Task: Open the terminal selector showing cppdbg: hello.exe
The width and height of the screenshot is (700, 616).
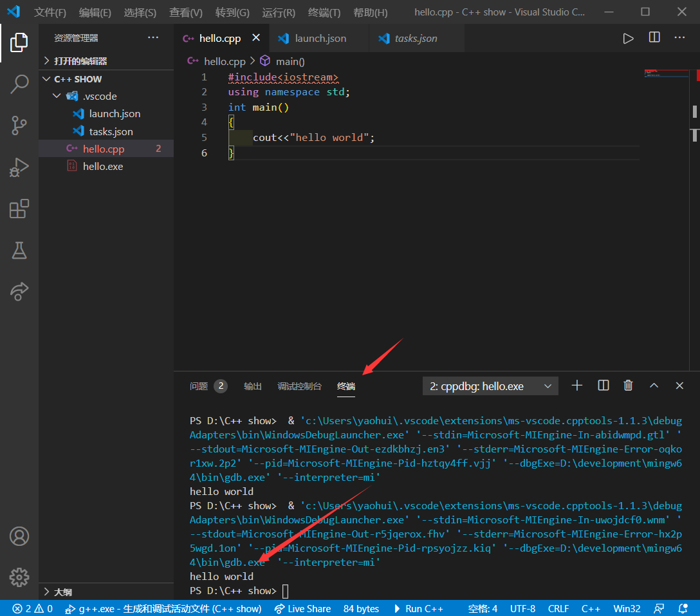Action: coord(490,386)
